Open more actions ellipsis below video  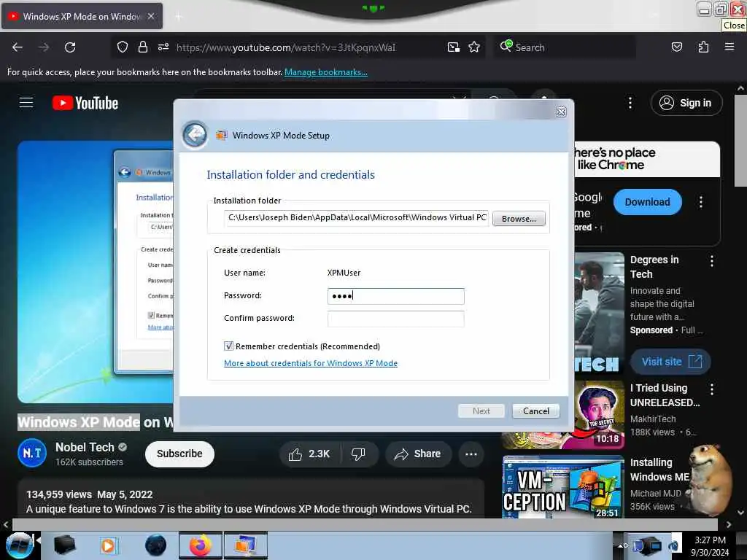tap(471, 454)
